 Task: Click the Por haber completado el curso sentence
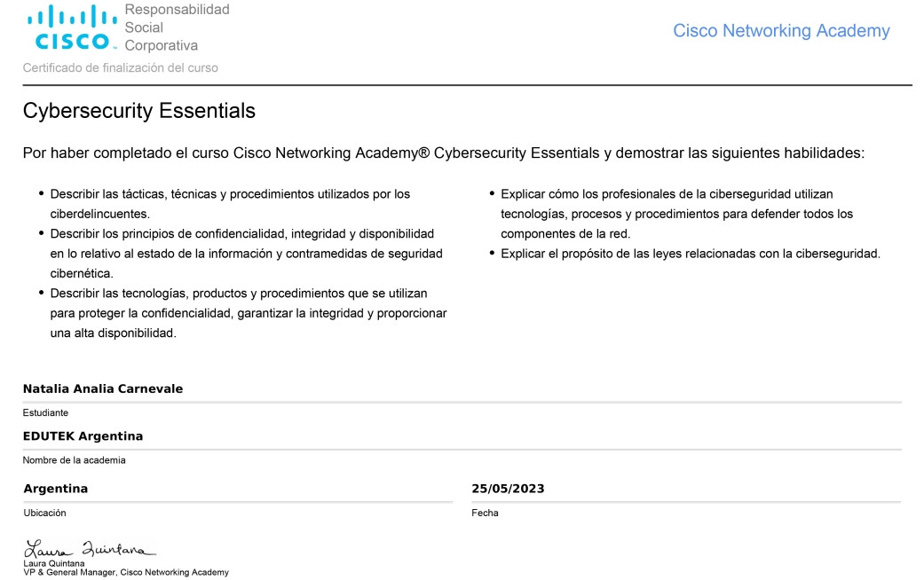coord(443,153)
